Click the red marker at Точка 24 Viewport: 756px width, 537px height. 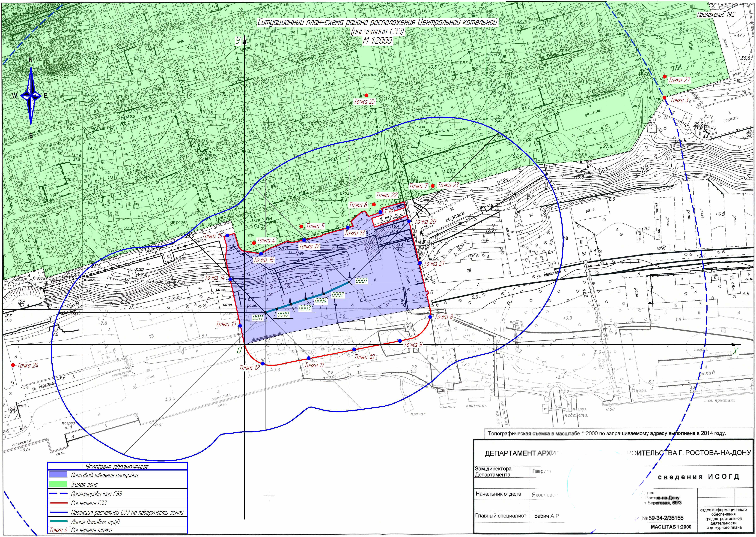click(x=13, y=365)
